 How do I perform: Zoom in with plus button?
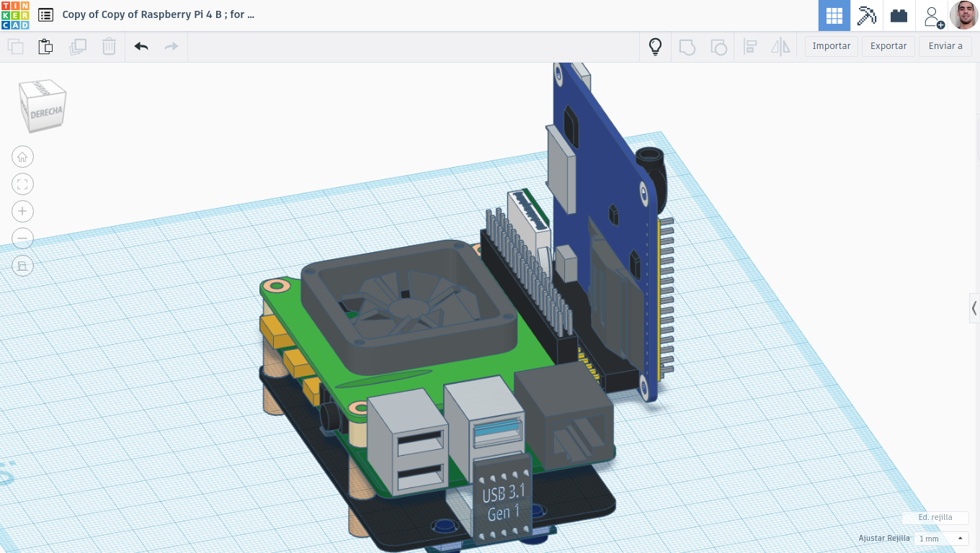pyautogui.click(x=22, y=211)
